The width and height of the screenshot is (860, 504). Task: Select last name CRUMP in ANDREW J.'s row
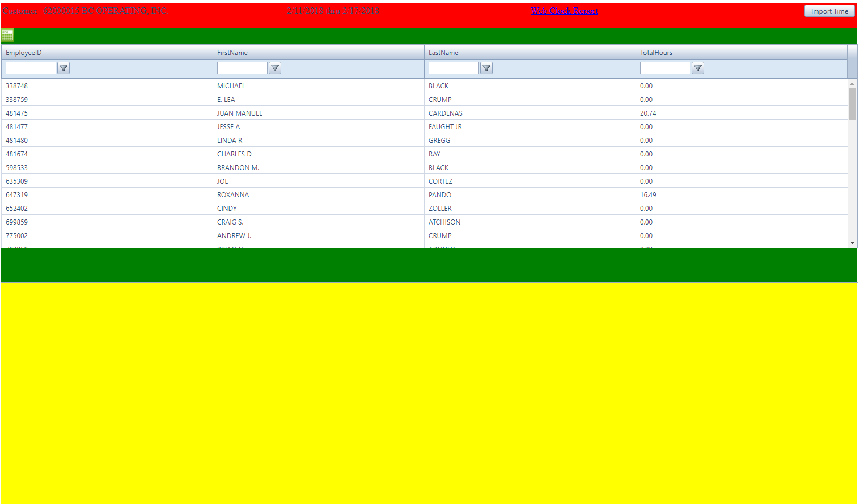tap(440, 236)
